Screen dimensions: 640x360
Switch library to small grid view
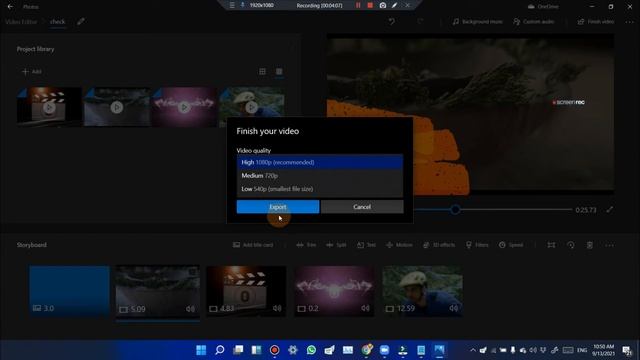tap(279, 71)
